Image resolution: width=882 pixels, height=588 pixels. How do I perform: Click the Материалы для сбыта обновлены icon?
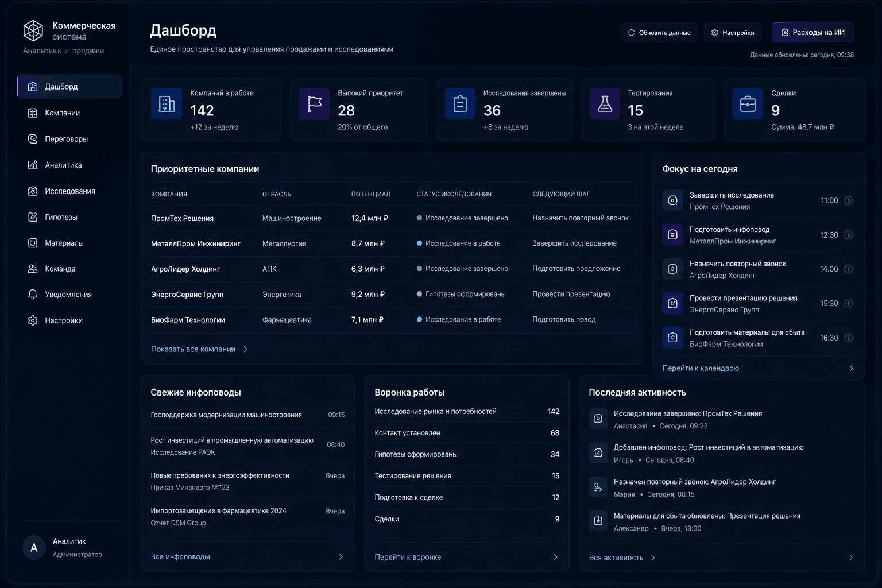pos(598,521)
